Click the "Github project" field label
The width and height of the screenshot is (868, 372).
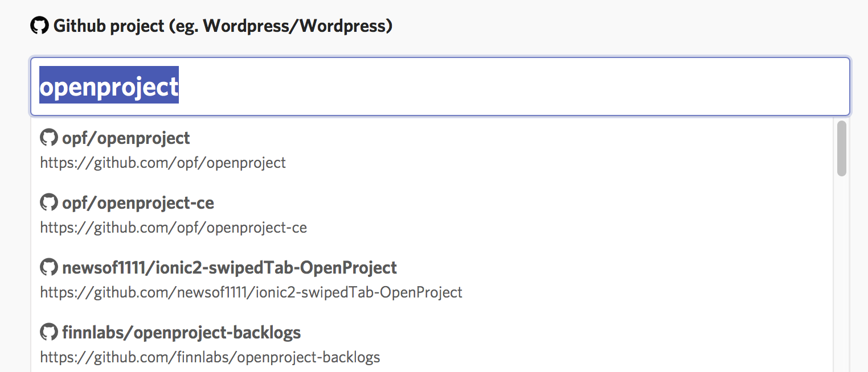pos(108,26)
